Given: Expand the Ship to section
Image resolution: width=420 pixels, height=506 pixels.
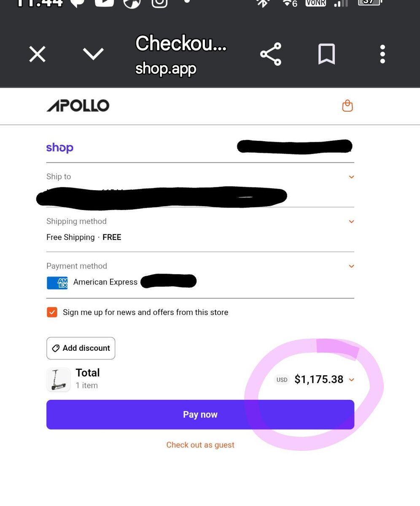Looking at the screenshot, I should click(x=351, y=177).
